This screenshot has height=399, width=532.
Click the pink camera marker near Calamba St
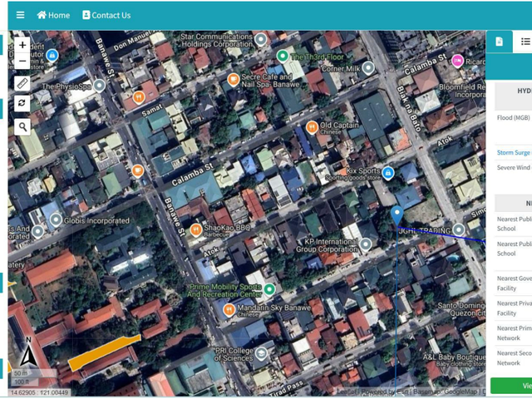tap(458, 61)
